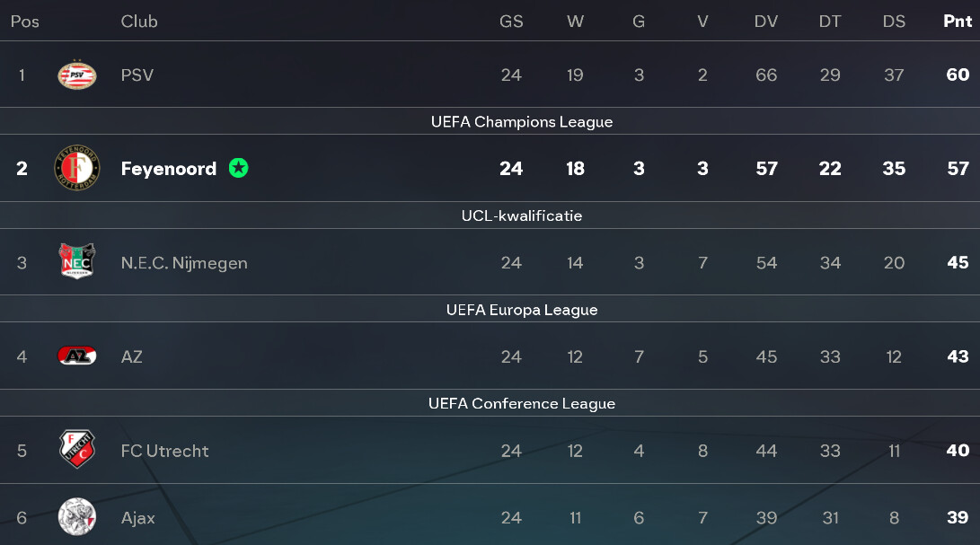Image resolution: width=980 pixels, height=545 pixels.
Task: Sort by the GS column header
Action: point(511,22)
